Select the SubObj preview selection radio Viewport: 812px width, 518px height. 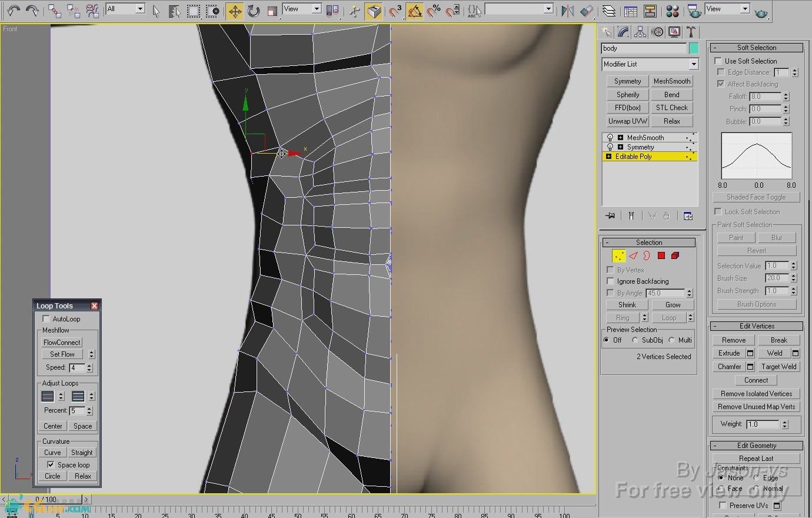click(635, 340)
